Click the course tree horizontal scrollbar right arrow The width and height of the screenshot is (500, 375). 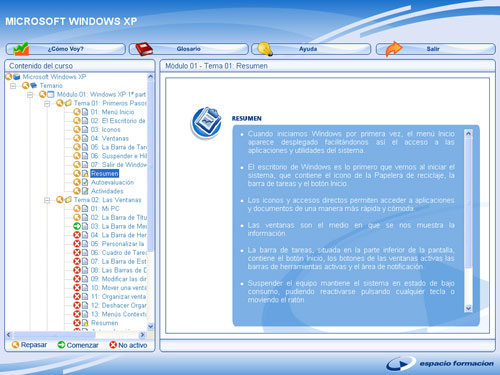point(142,335)
